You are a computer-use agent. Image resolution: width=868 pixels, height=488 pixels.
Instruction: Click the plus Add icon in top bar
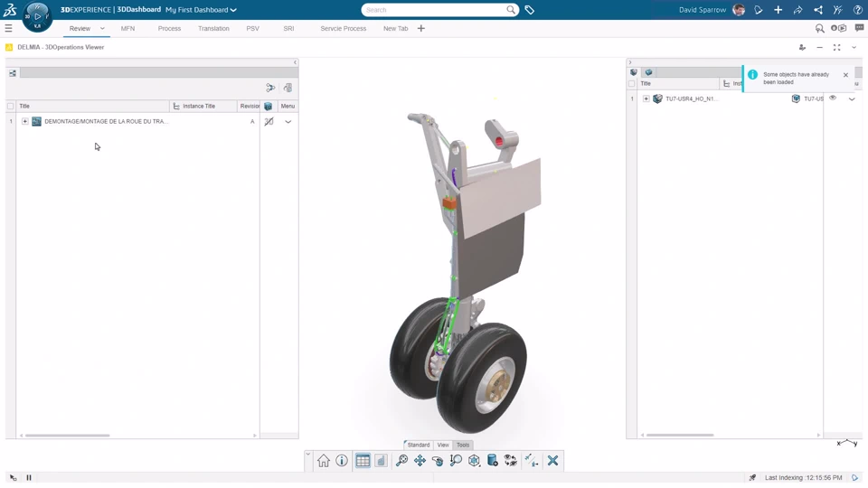(x=778, y=10)
